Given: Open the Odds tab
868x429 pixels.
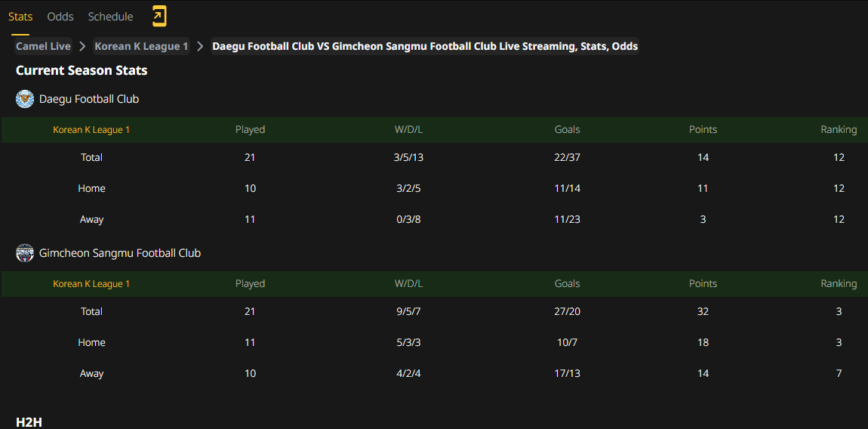Looking at the screenshot, I should pos(60,17).
